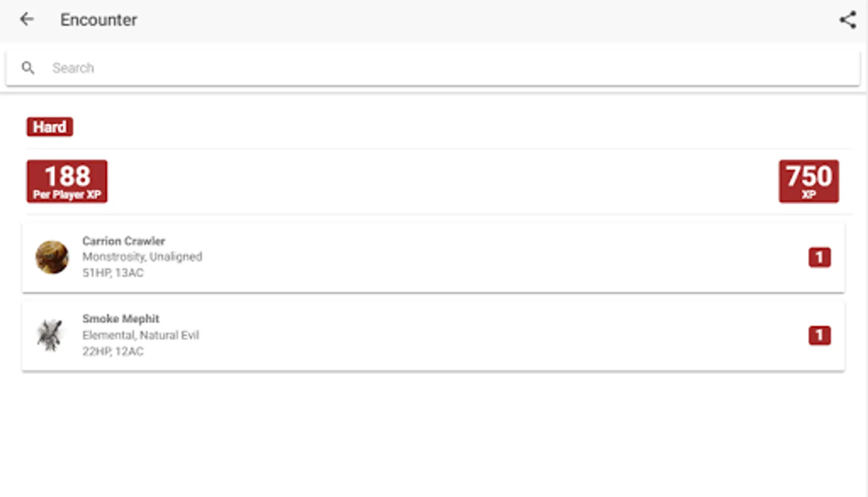Screen dimensions: 868x497
Task: Click the Hard difficulty badge
Action: [50, 127]
